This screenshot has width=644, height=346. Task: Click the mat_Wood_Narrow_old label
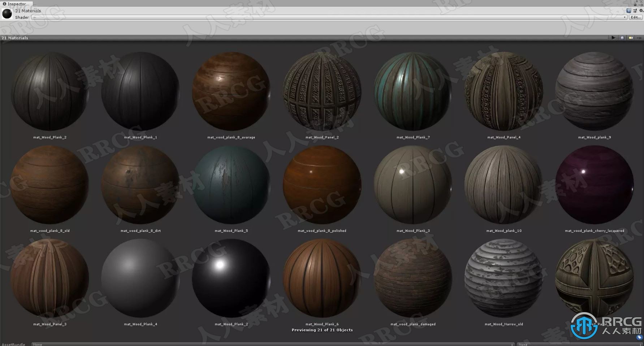coord(504,324)
